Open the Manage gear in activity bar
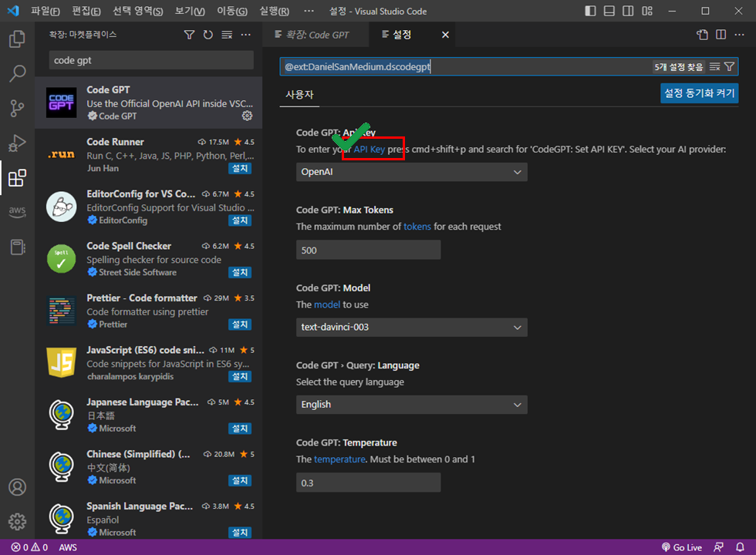The height and width of the screenshot is (555, 756). (x=17, y=521)
